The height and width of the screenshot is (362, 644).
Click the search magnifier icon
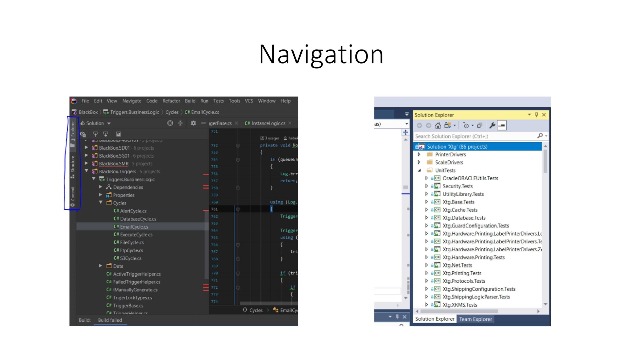click(x=540, y=136)
